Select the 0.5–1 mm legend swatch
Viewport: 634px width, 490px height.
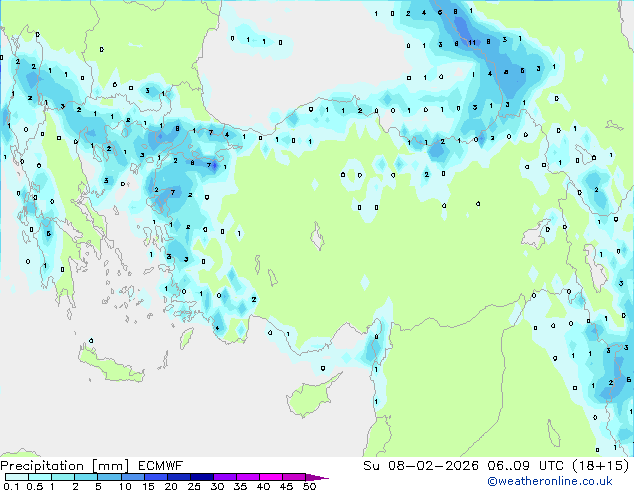[40, 477]
